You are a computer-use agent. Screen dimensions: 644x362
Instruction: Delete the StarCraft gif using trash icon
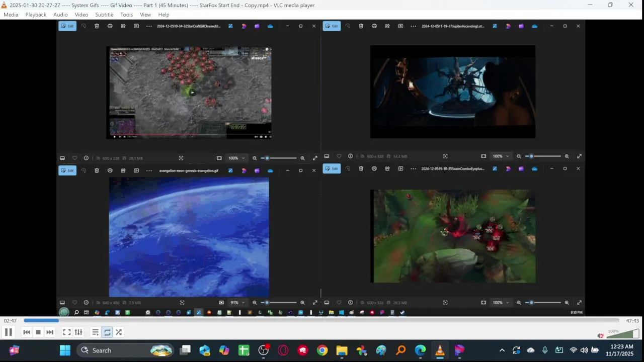(97, 26)
